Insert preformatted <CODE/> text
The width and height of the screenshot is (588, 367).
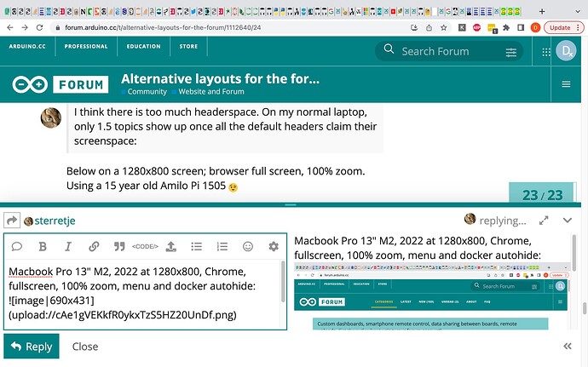coord(145,246)
